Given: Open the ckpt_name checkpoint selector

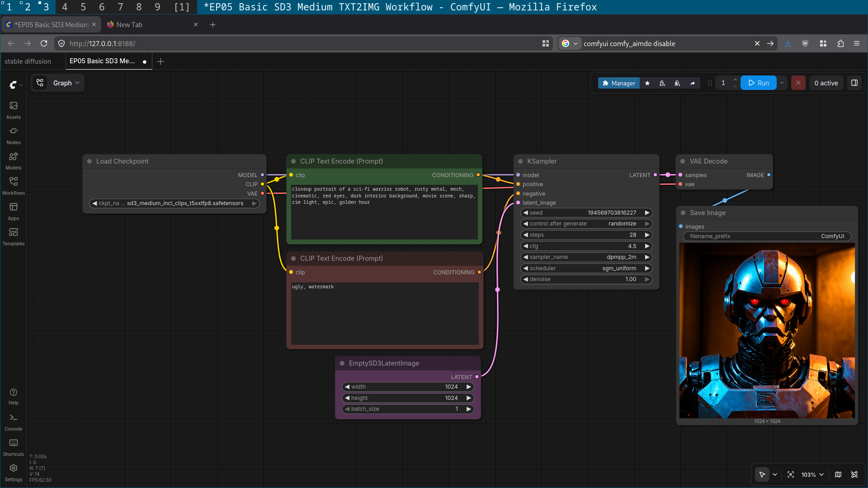Looking at the screenshot, I should (x=175, y=203).
